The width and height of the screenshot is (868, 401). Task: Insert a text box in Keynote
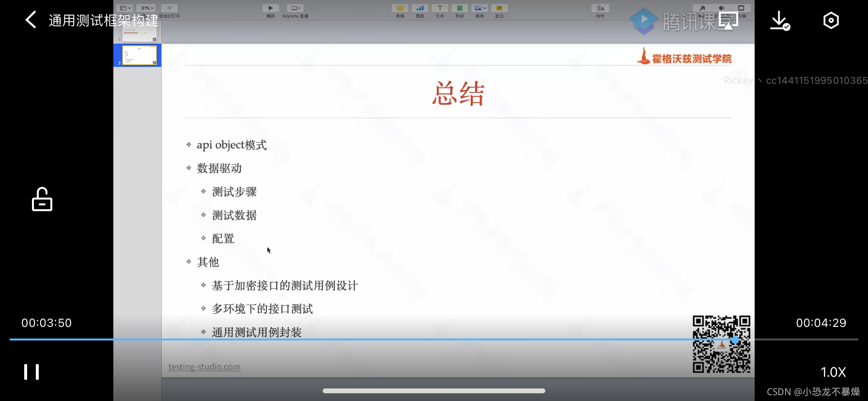(x=440, y=8)
